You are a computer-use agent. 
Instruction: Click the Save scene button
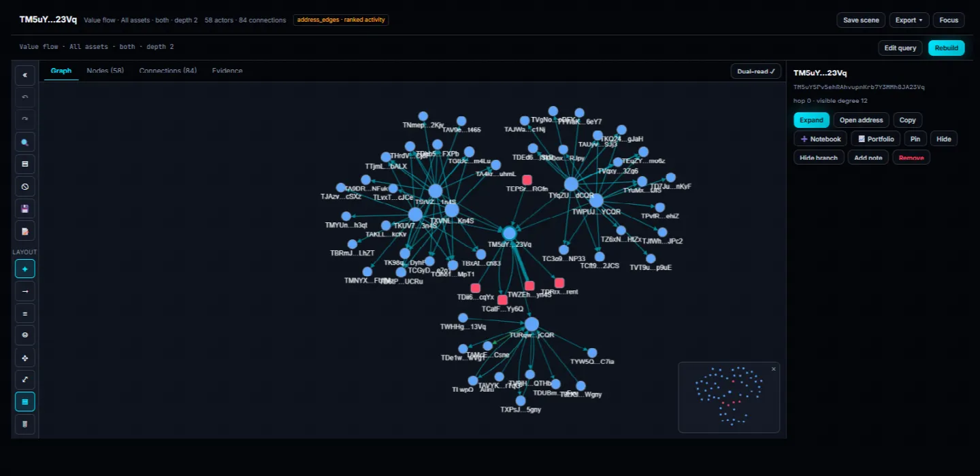click(x=861, y=20)
